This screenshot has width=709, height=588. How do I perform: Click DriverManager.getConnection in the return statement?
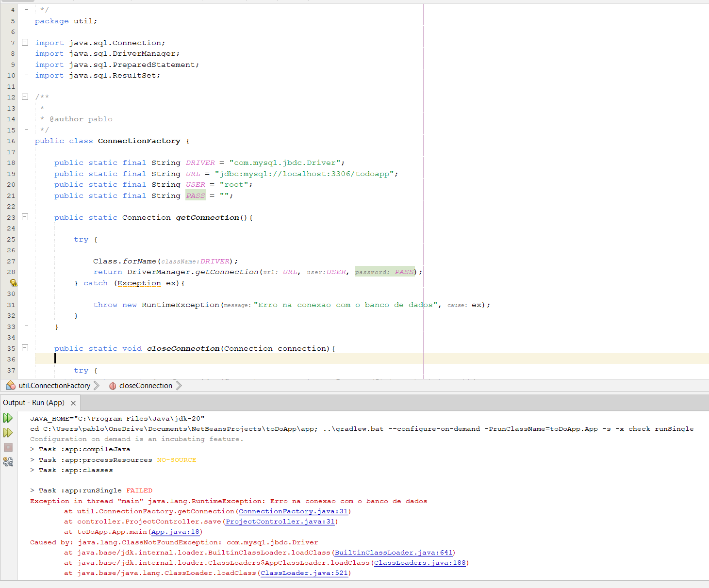pyautogui.click(x=193, y=272)
